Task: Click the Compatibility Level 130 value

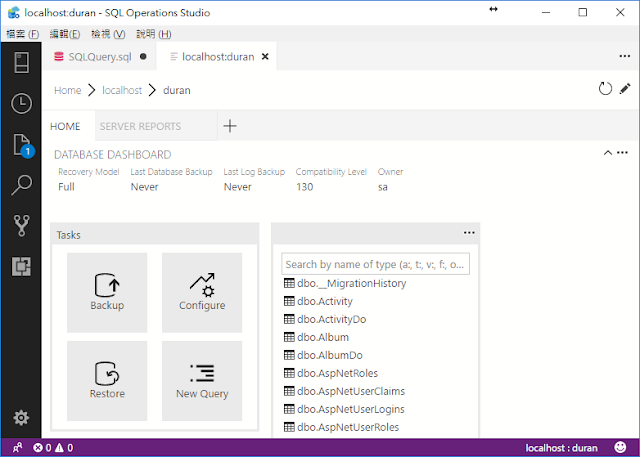Action: pyautogui.click(x=304, y=187)
